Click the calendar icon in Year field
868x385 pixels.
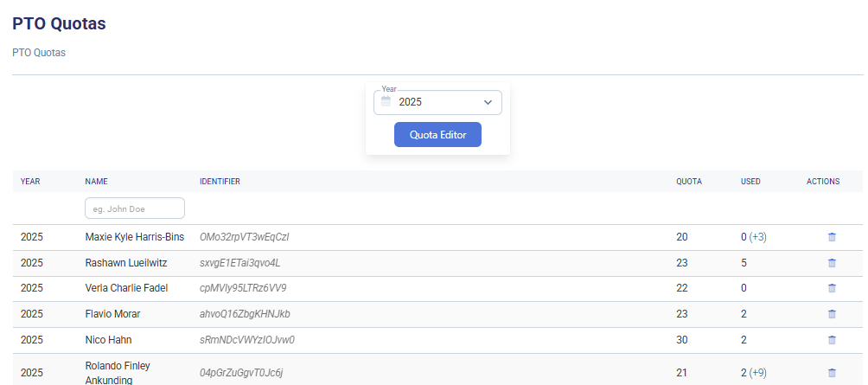[386, 102]
